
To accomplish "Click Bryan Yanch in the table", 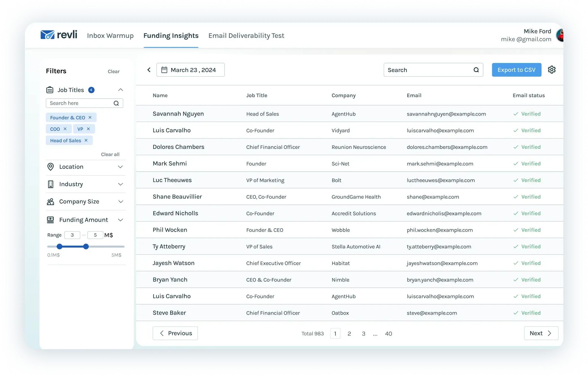I will [x=170, y=280].
